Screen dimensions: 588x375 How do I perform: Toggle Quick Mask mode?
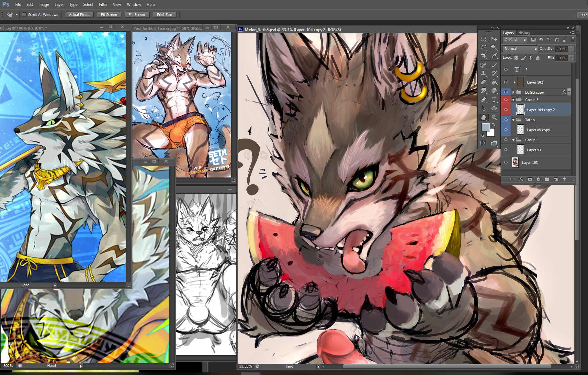pyautogui.click(x=483, y=143)
